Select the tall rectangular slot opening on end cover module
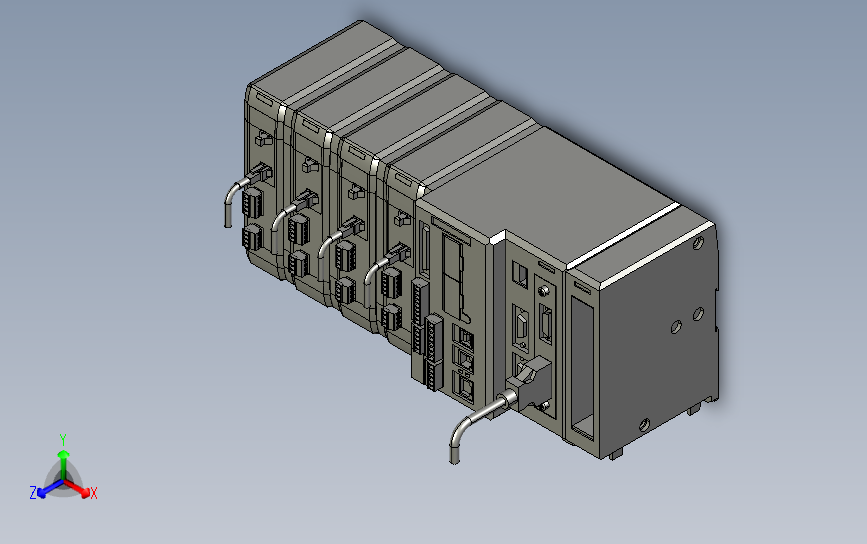The width and height of the screenshot is (867, 544). pyautogui.click(x=582, y=369)
